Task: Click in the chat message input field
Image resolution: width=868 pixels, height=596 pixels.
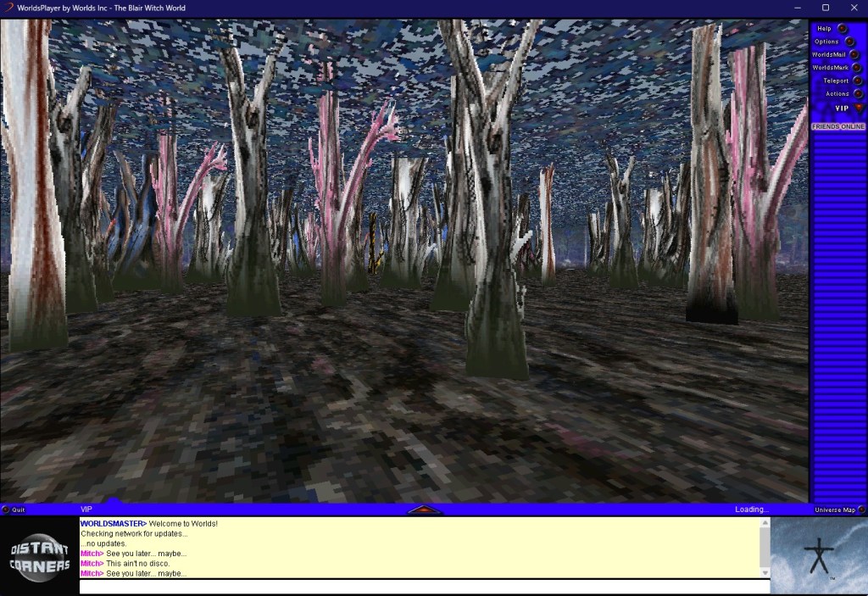Action: click(x=424, y=587)
